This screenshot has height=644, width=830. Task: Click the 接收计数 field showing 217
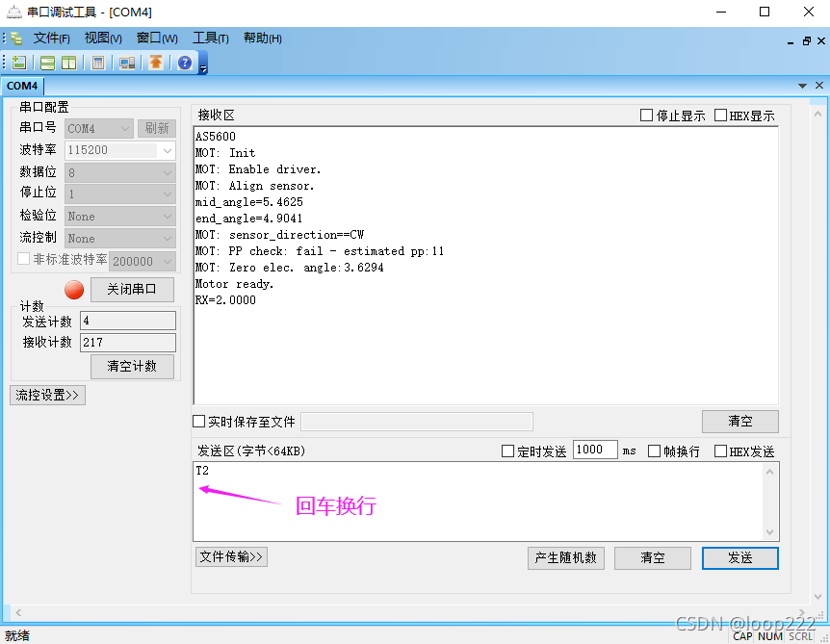(x=128, y=343)
